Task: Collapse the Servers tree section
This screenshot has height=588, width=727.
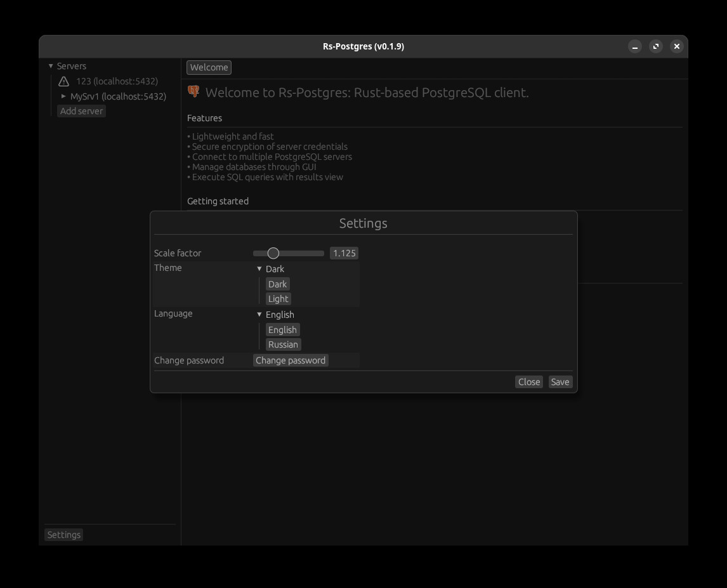Action: (x=51, y=66)
